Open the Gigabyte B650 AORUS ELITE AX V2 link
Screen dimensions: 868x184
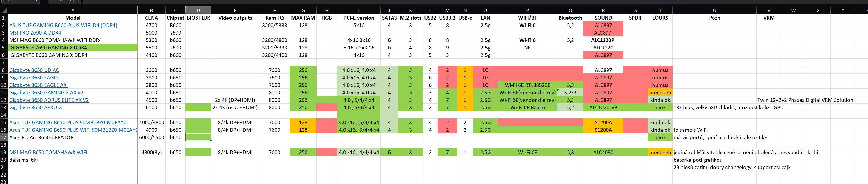tap(49, 100)
